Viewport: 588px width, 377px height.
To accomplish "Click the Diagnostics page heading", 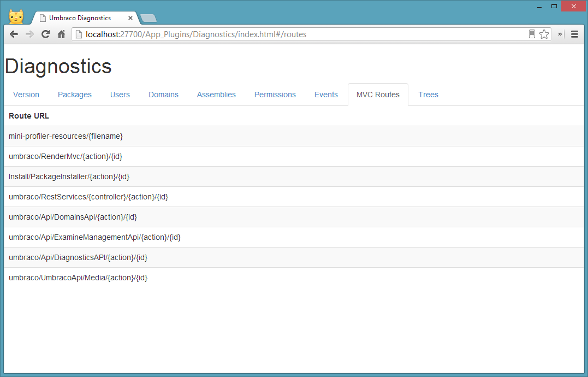I will 58,67.
